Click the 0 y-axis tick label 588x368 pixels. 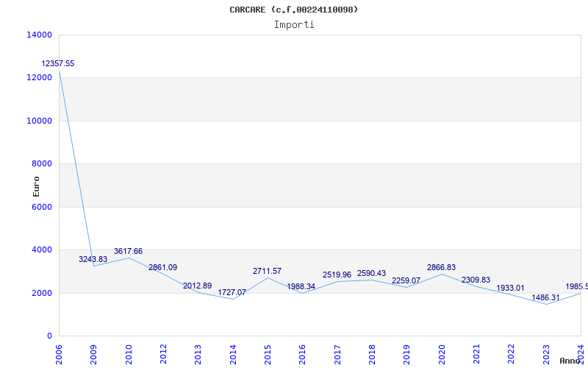pos(49,336)
